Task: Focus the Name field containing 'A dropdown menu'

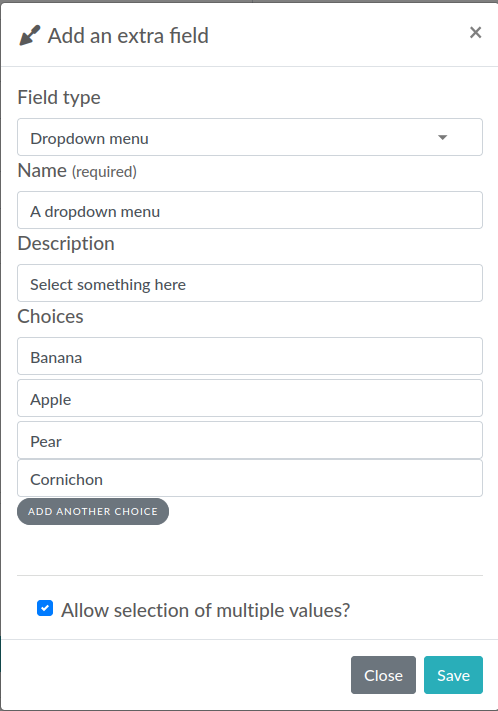Action: [250, 210]
